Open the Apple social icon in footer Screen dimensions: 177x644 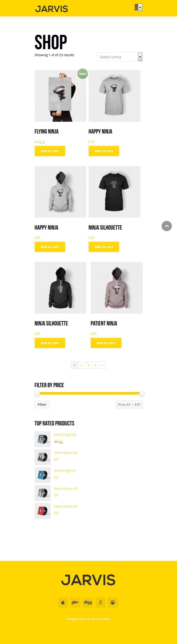(x=63, y=602)
